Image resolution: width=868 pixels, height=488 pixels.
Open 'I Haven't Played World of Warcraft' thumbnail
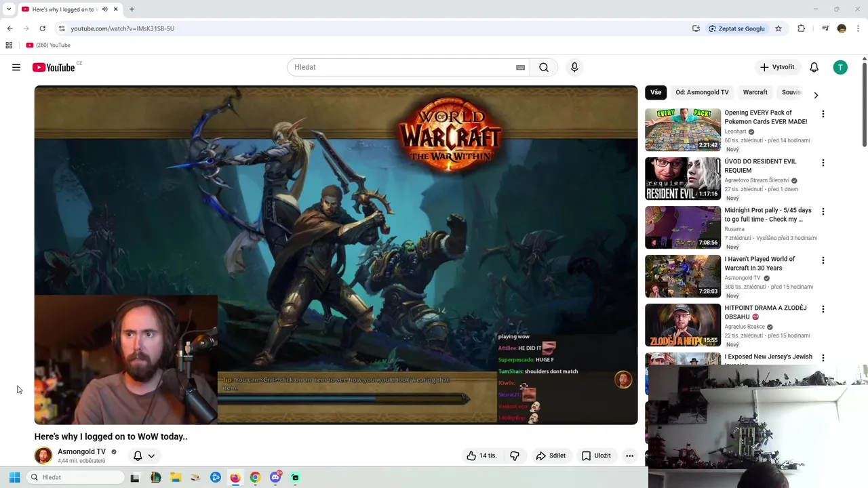click(x=682, y=276)
